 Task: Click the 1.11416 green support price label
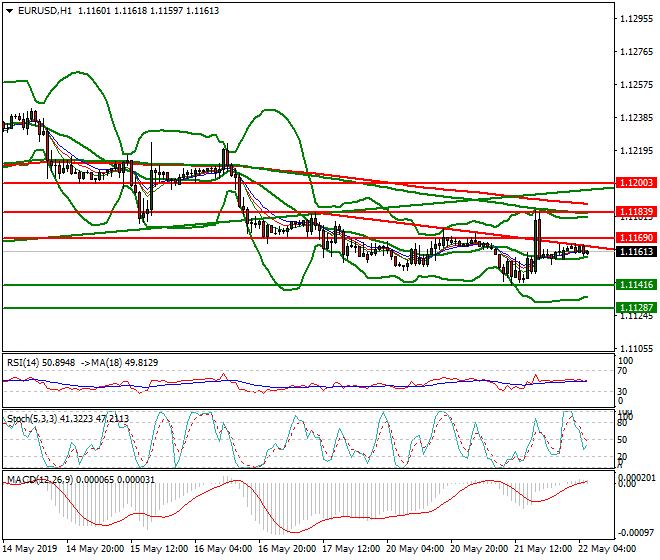pyautogui.click(x=636, y=285)
